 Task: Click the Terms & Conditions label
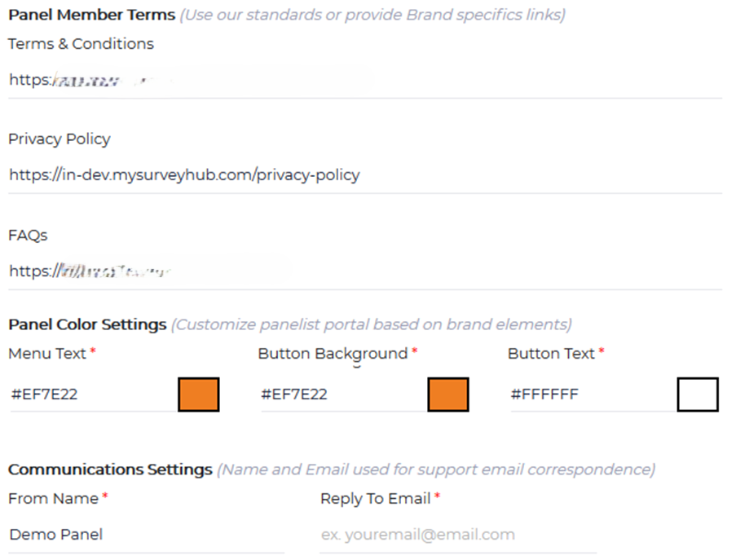pos(81,44)
